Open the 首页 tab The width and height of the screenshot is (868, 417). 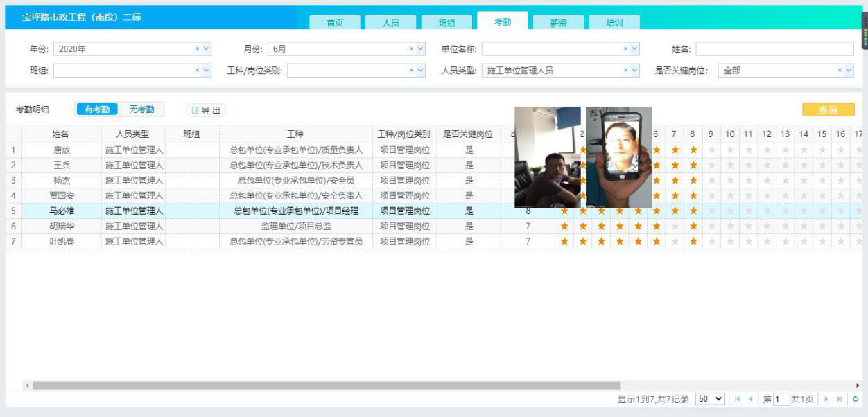point(335,22)
